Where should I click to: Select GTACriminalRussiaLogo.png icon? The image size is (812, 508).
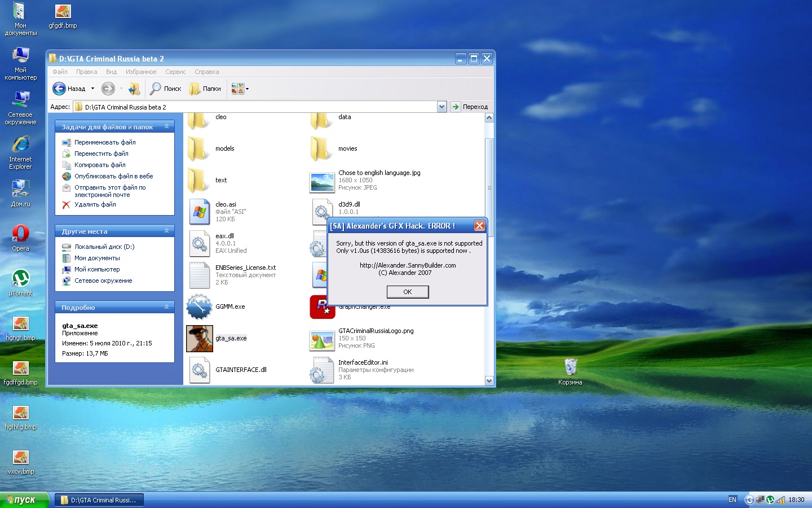point(323,340)
